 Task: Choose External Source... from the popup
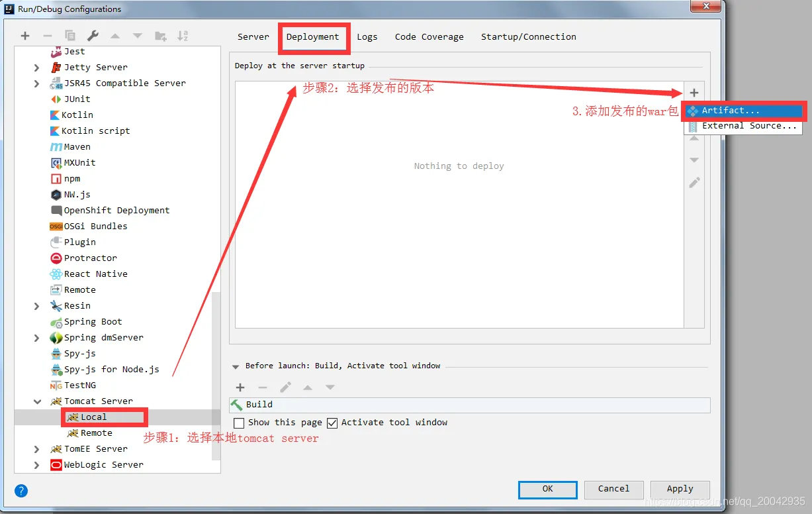(743, 126)
